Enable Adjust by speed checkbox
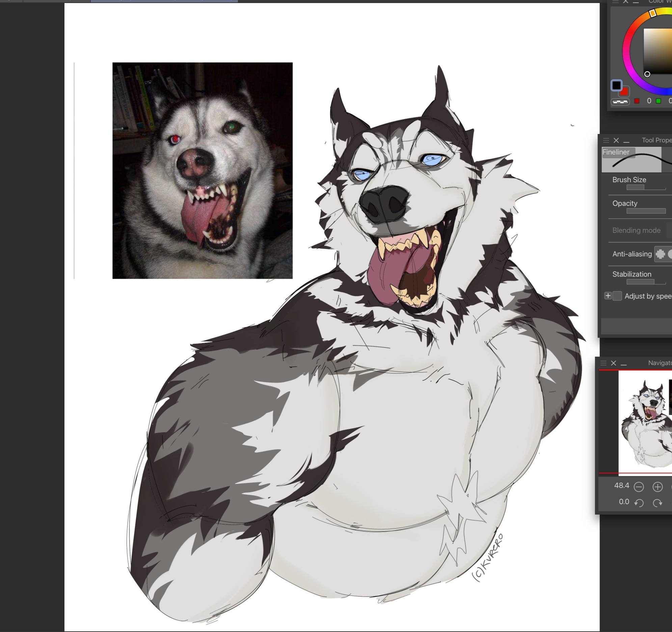Image resolution: width=672 pixels, height=632 pixels. pyautogui.click(x=617, y=296)
